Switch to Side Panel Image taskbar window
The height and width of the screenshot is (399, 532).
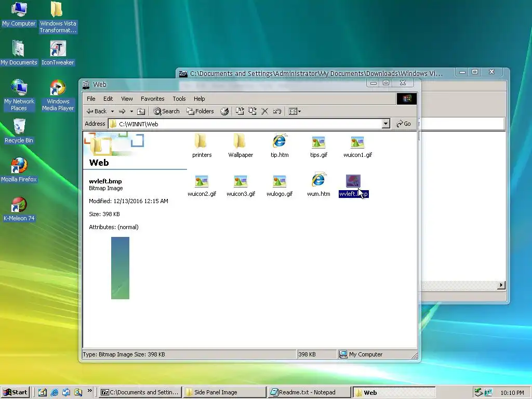(225, 393)
